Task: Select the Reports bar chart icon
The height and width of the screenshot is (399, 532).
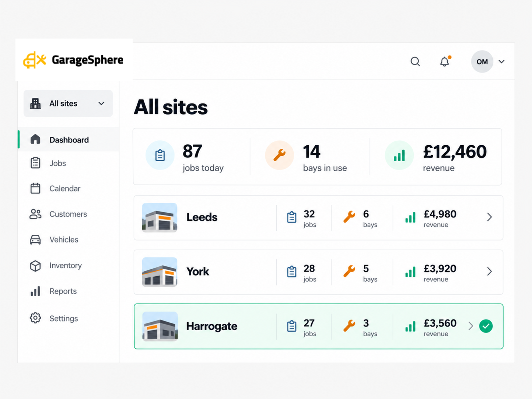Action: [35, 291]
